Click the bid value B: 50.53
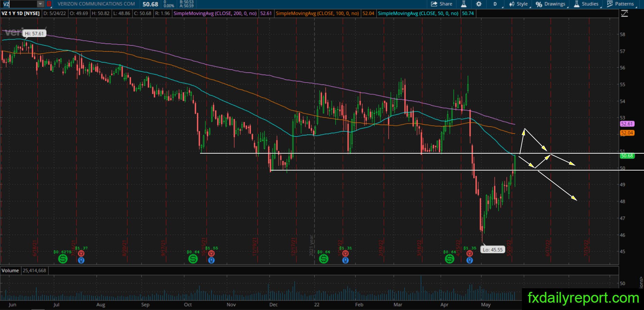The height and width of the screenshot is (310, 644). tap(187, 2)
